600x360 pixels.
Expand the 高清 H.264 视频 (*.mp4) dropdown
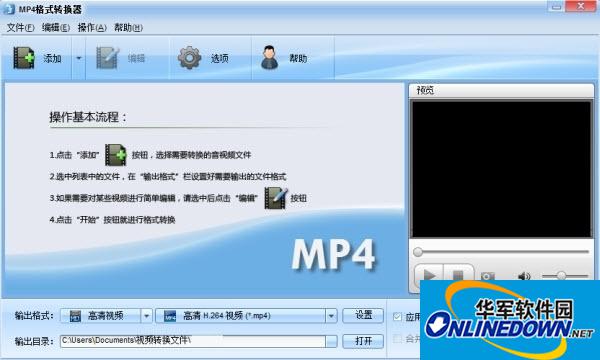[331, 316]
